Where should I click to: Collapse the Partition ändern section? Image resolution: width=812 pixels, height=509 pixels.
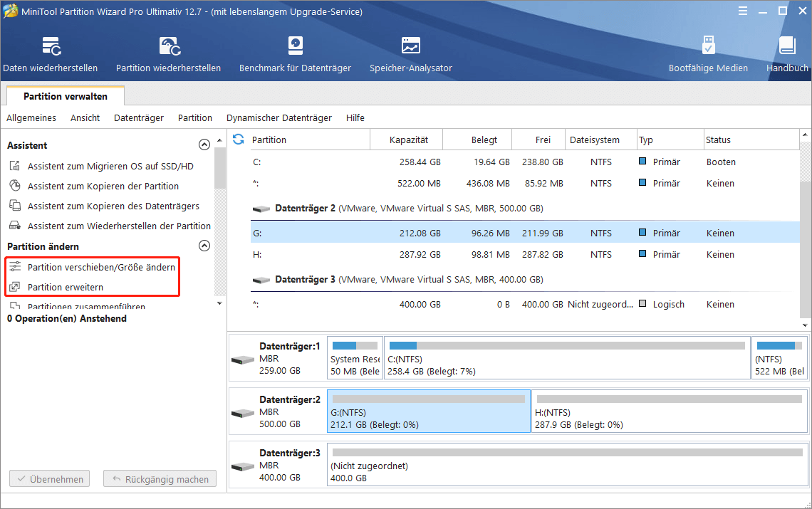(x=204, y=246)
